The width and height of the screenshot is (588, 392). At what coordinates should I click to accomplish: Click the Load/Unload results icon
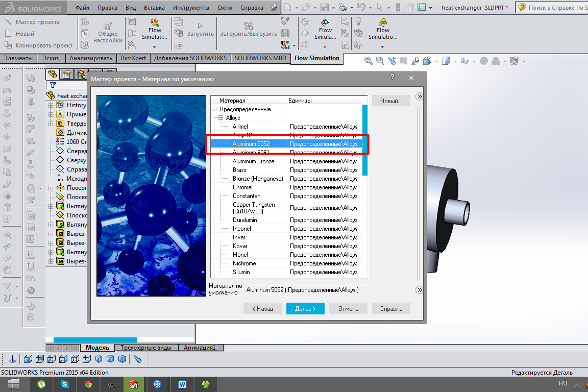[248, 26]
